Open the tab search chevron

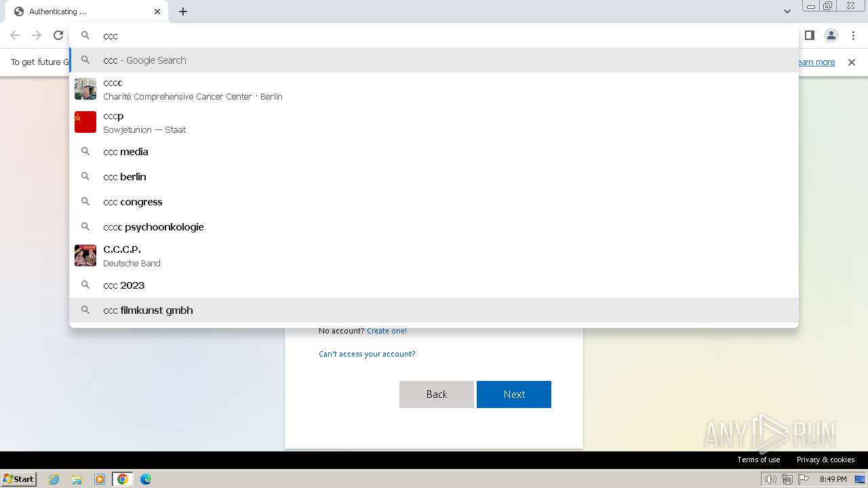click(x=787, y=12)
